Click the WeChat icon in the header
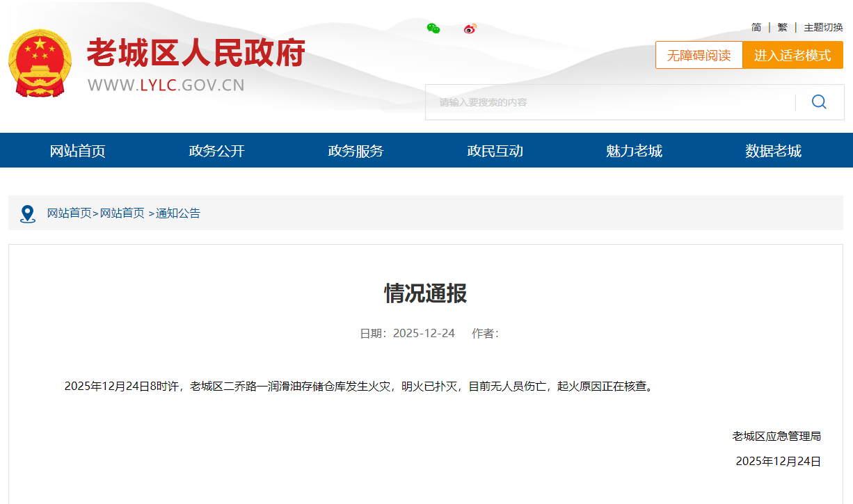This screenshot has height=504, width=853. [433, 29]
